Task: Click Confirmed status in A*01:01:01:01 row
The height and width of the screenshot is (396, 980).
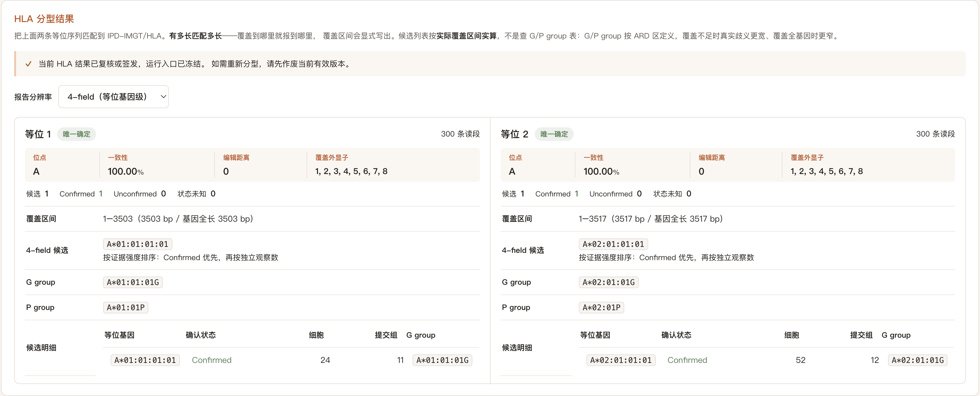Action: 211,360
